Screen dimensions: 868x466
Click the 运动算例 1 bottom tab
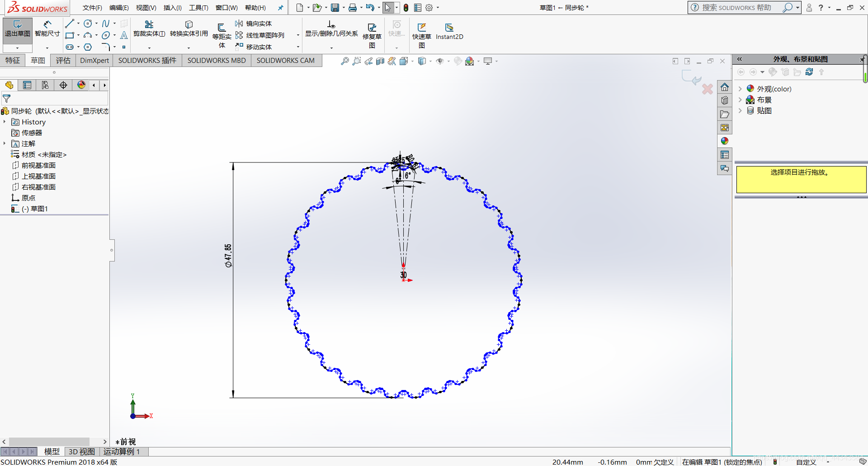(x=122, y=452)
